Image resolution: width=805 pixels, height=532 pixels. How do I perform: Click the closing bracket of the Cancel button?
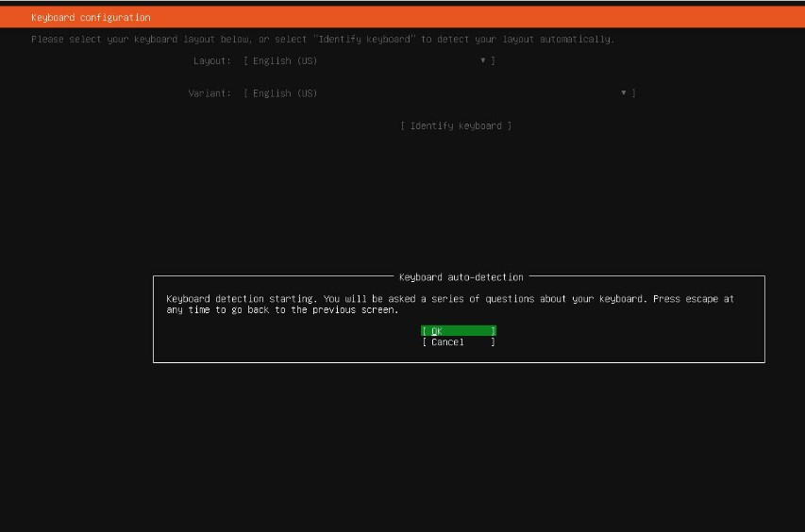[494, 342]
